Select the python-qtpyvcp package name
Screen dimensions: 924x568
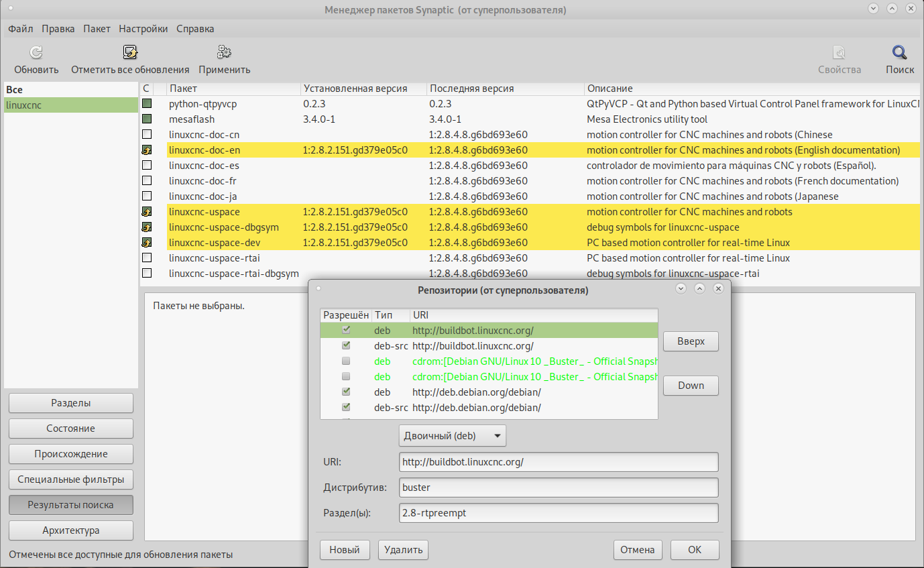coord(203,104)
